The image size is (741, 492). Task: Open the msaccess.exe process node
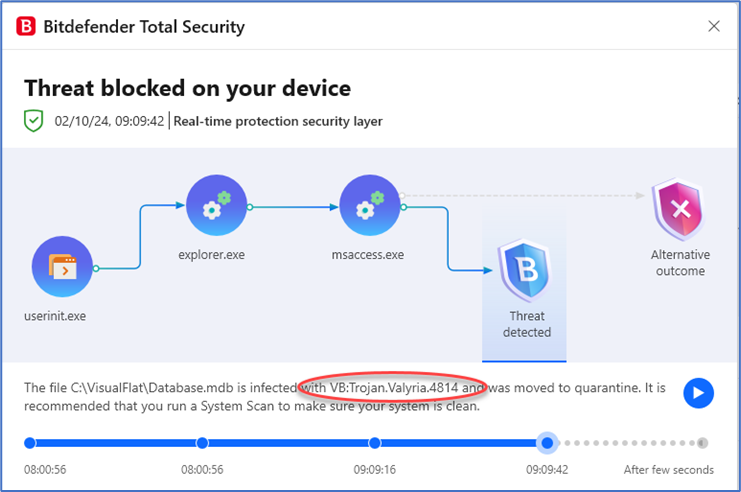click(x=370, y=205)
